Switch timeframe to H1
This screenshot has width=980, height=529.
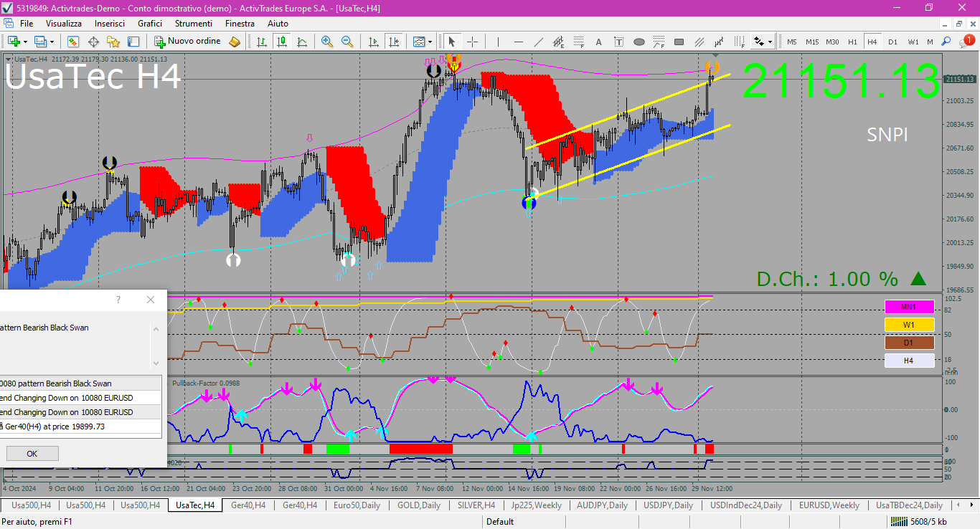[x=852, y=42]
